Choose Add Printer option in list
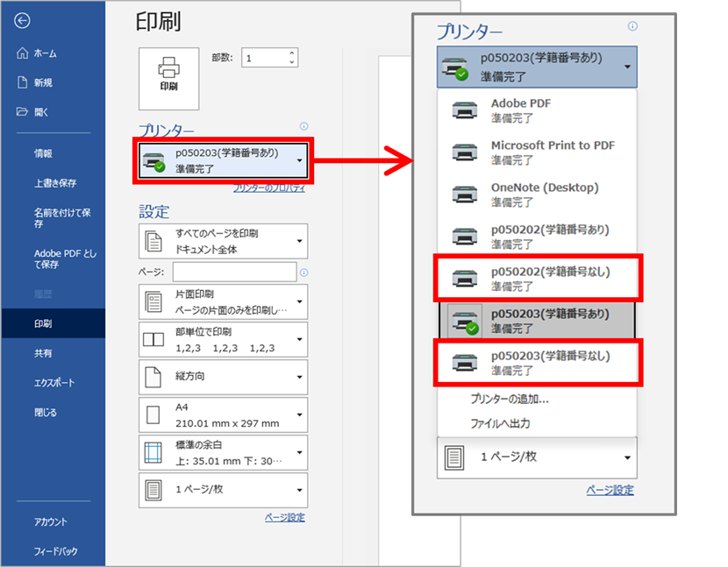Image resolution: width=728 pixels, height=567 pixels. (509, 399)
